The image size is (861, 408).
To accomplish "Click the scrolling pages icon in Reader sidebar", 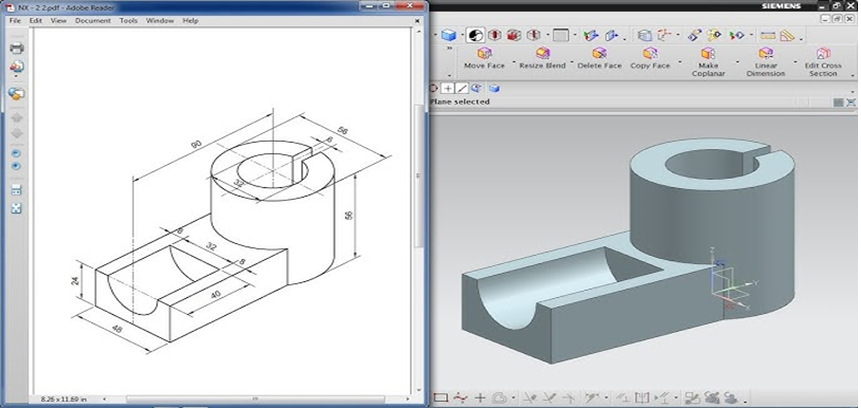I will [16, 191].
